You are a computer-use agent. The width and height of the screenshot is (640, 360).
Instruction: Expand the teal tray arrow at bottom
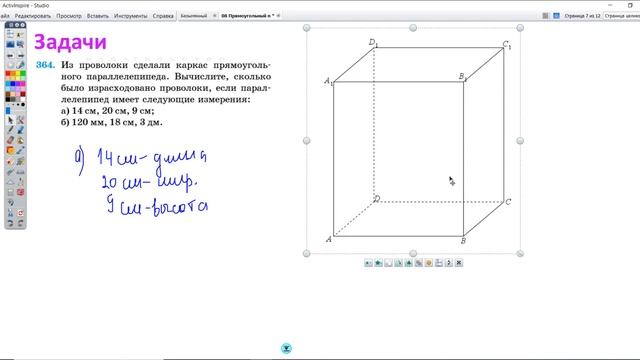287,349
